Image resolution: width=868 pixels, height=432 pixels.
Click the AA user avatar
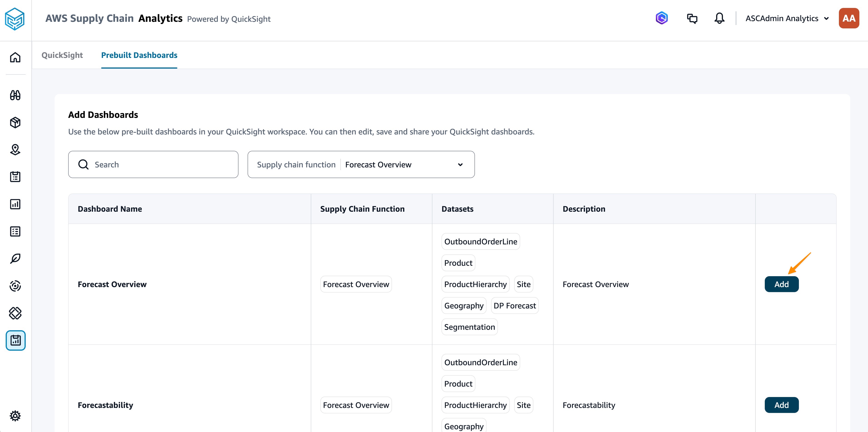tap(849, 18)
